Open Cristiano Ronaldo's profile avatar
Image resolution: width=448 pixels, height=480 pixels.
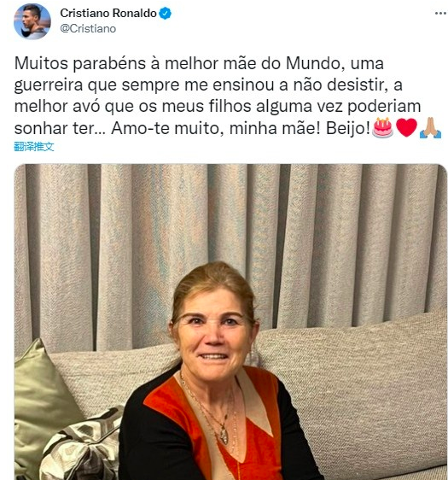coord(32,21)
